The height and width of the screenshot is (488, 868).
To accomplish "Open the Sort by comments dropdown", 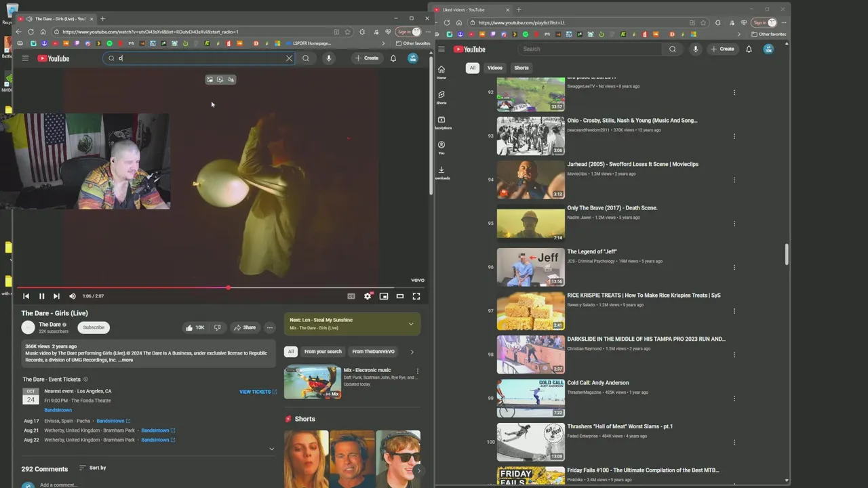I will (93, 468).
